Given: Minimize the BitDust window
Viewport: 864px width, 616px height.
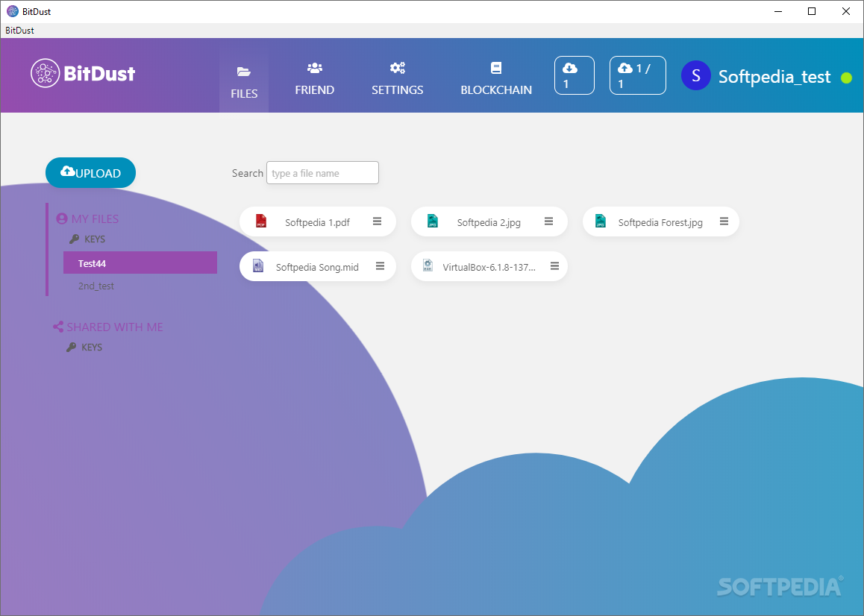Looking at the screenshot, I should tap(778, 11).
